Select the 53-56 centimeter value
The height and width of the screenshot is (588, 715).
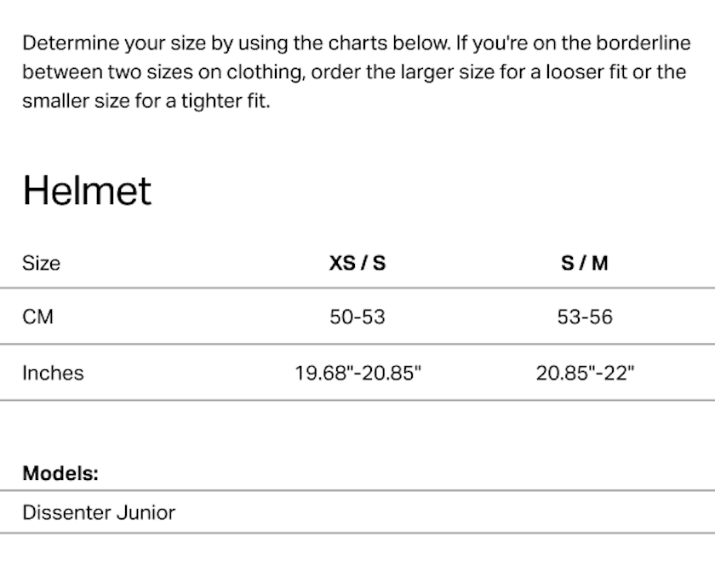[x=585, y=317]
